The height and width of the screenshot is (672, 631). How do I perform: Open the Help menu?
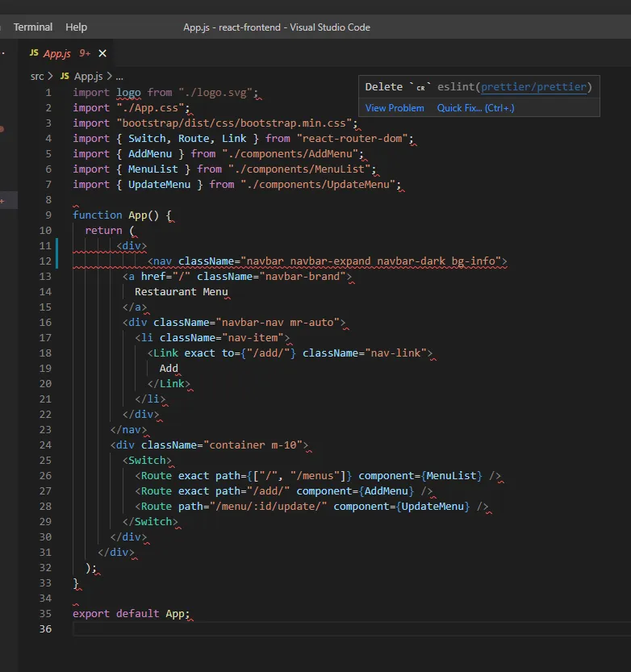76,27
